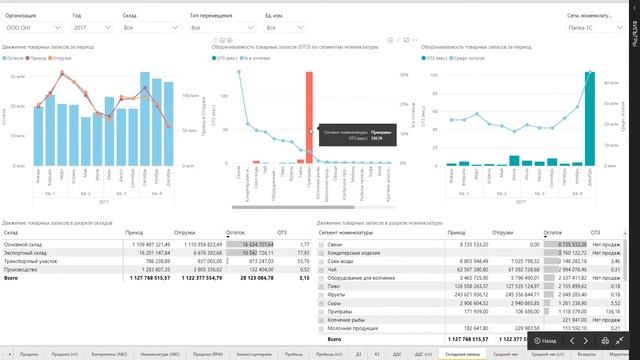Go to previous report page arrow

(x=572, y=340)
